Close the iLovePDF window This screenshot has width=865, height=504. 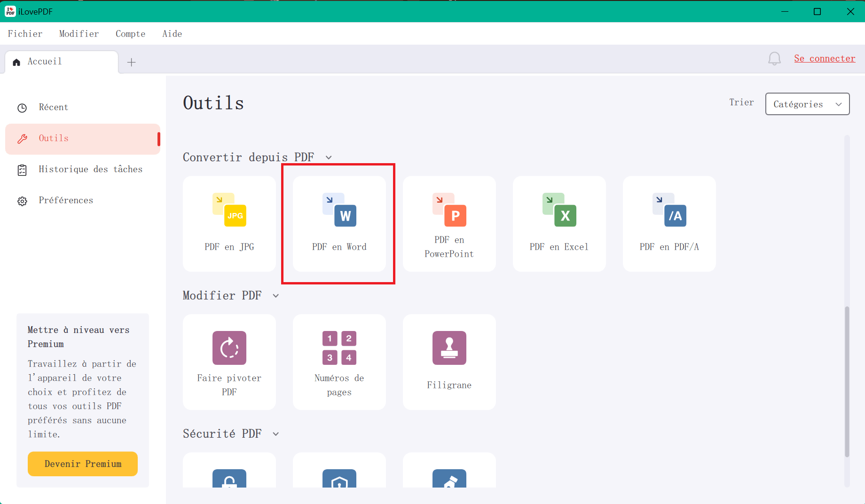click(x=850, y=11)
